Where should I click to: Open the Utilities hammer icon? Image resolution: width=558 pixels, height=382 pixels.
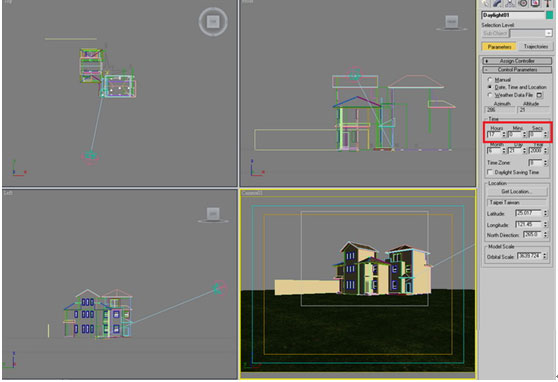pos(548,3)
